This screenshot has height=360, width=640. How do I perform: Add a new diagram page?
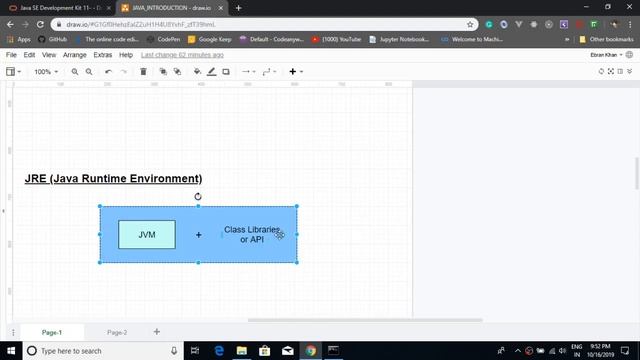click(157, 332)
